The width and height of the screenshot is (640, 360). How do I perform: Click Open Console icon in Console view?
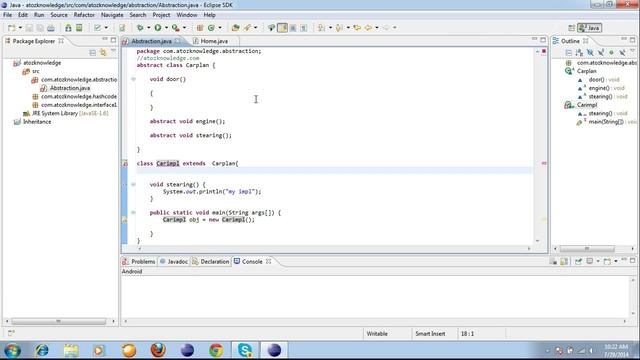click(607, 261)
